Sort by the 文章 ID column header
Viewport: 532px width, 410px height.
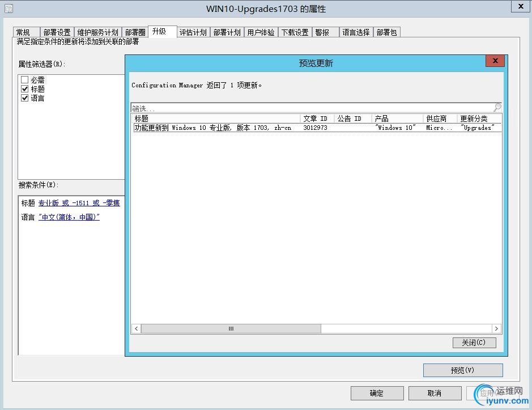click(317, 119)
